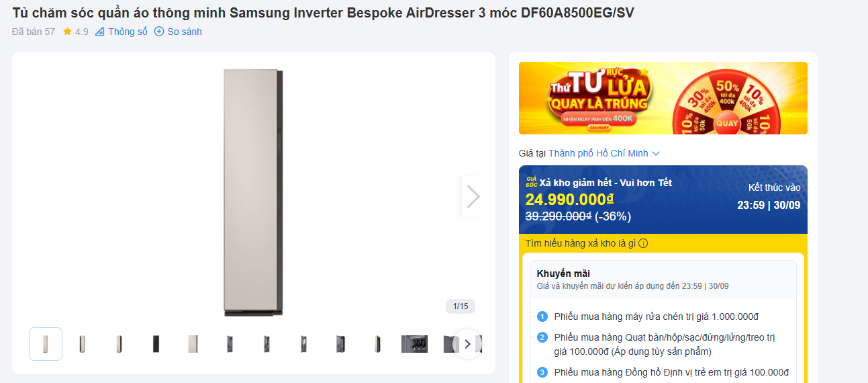This screenshot has height=383, width=868.
Task: Spin the QUAY wheel in banner
Action: (727, 123)
